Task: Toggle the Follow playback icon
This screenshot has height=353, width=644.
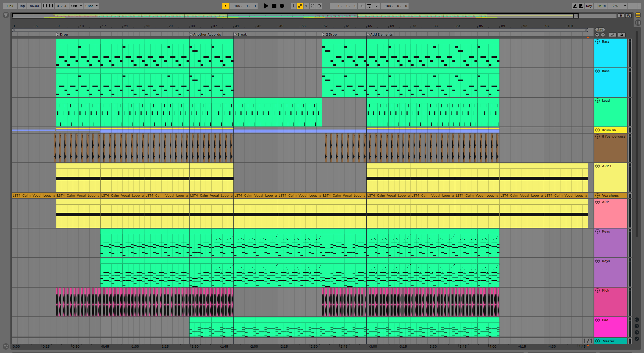Action: point(226,6)
